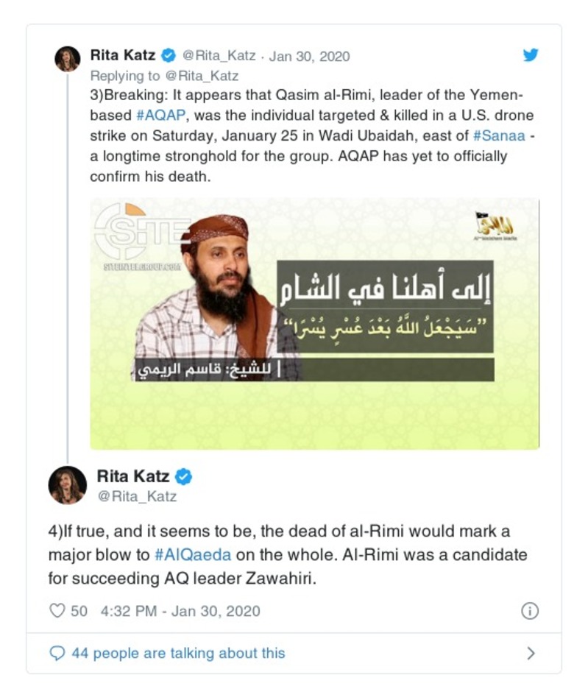Click the bold Rita Katz name in the lower tweet
Image resolution: width=588 pixels, height=700 pixels.
tap(133, 477)
